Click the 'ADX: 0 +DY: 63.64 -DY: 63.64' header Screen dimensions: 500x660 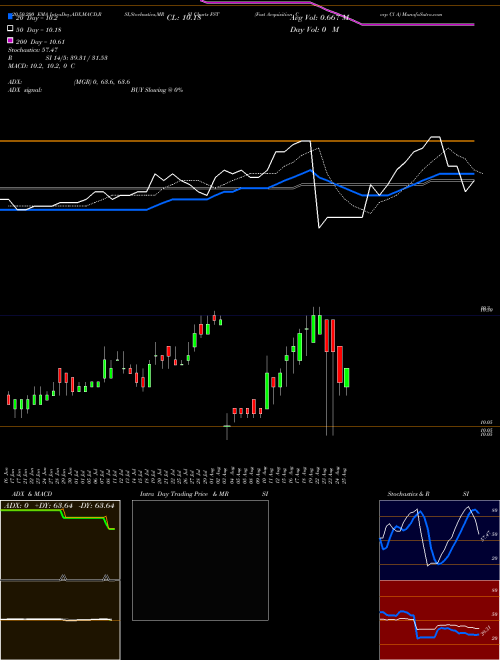pyautogui.click(x=60, y=506)
